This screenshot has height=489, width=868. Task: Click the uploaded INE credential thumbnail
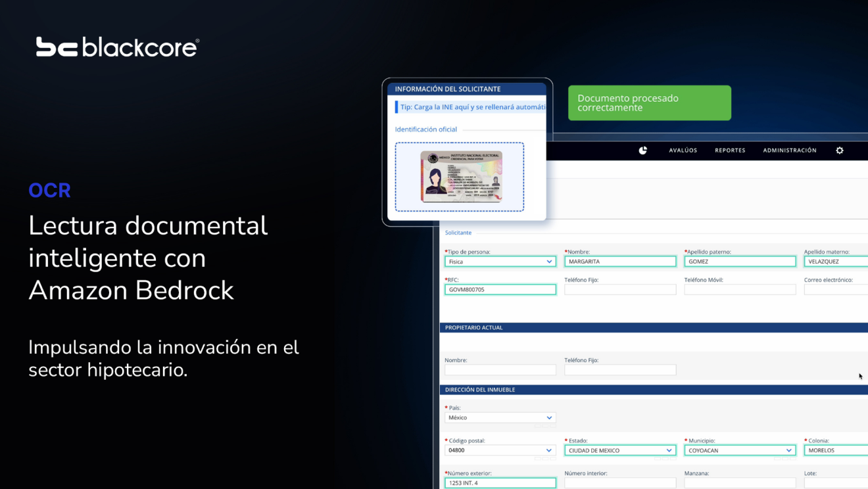[x=461, y=176]
